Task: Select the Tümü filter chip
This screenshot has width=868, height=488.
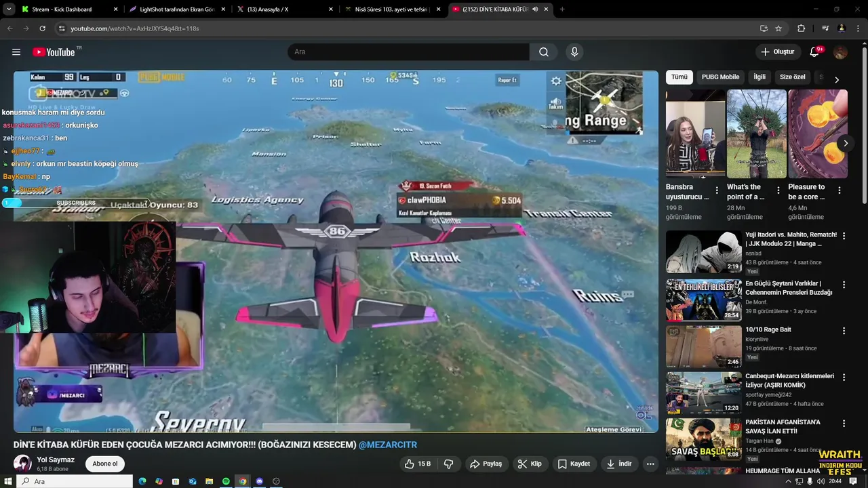Action: [x=679, y=77]
